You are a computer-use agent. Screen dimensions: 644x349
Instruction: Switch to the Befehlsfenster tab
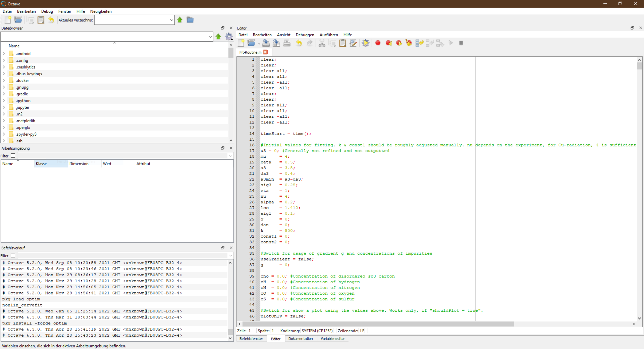251,338
